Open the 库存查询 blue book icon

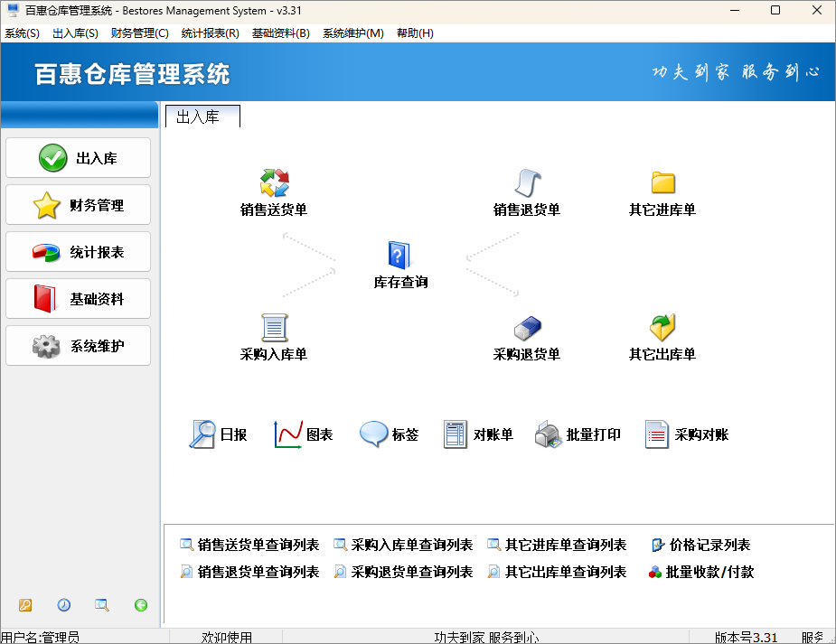tap(399, 255)
